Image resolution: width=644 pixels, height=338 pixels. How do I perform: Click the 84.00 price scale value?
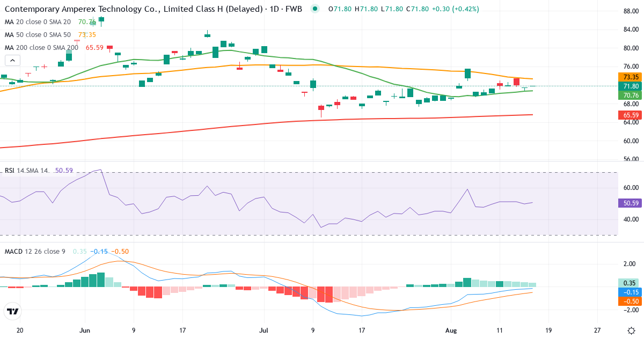[x=630, y=30]
